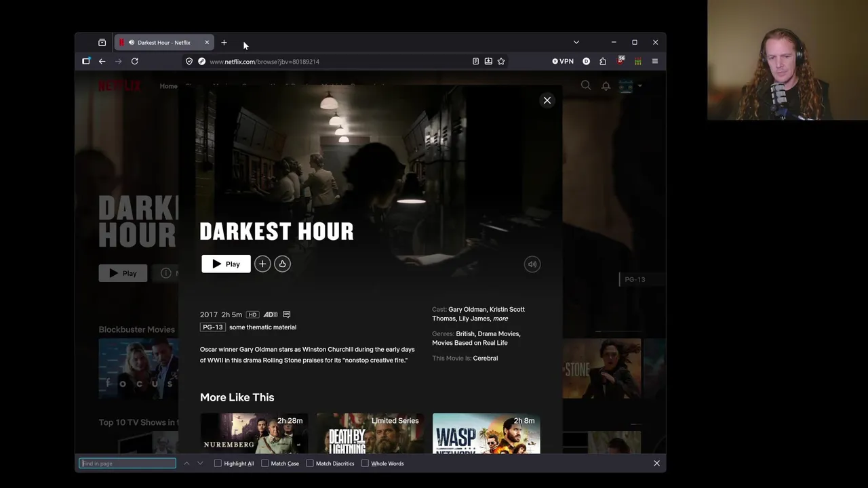Open the tracking protection shield icon

[x=189, y=61]
